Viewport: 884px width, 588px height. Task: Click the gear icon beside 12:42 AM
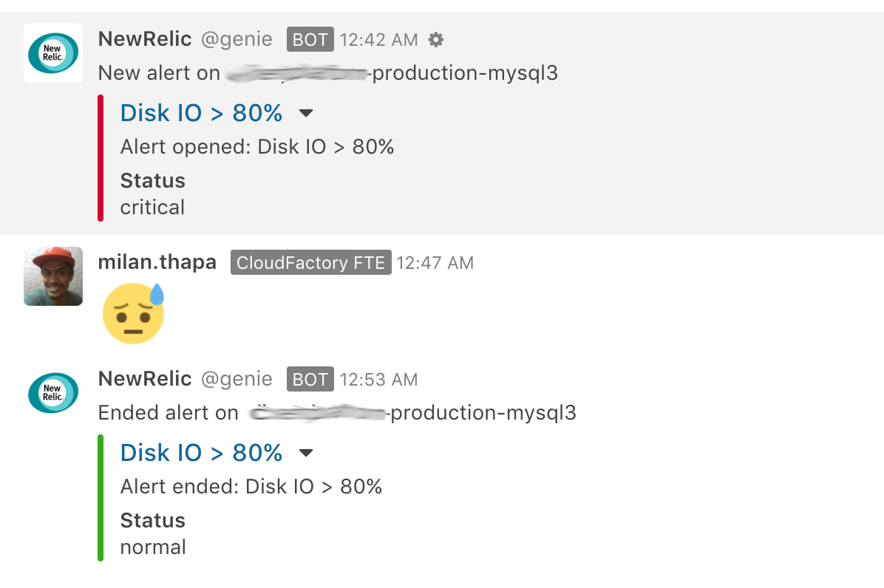436,39
